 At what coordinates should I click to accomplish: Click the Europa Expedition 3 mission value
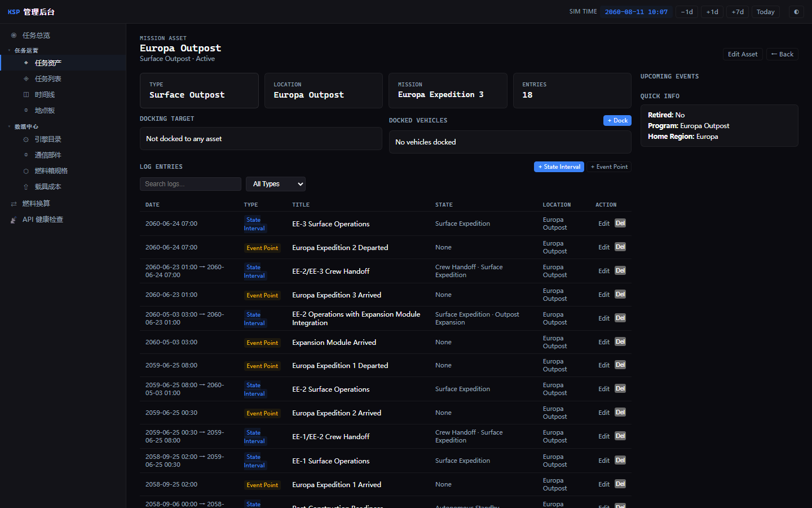coord(440,95)
